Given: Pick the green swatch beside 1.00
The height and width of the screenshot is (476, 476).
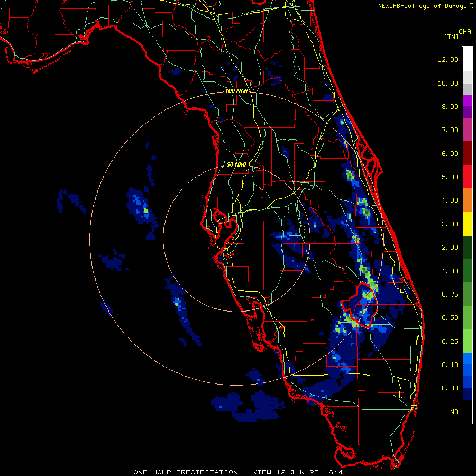Looking at the screenshot, I should pyautogui.click(x=467, y=271).
